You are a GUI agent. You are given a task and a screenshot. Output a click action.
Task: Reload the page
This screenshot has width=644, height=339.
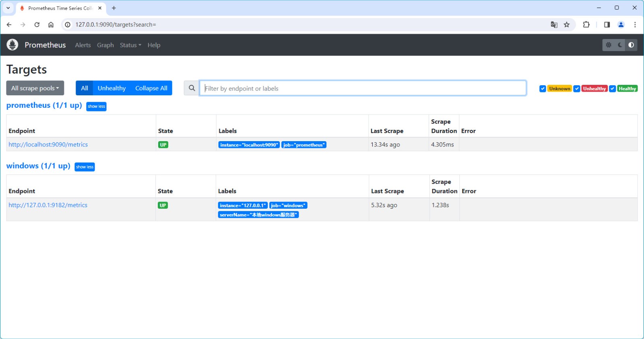pos(37,25)
